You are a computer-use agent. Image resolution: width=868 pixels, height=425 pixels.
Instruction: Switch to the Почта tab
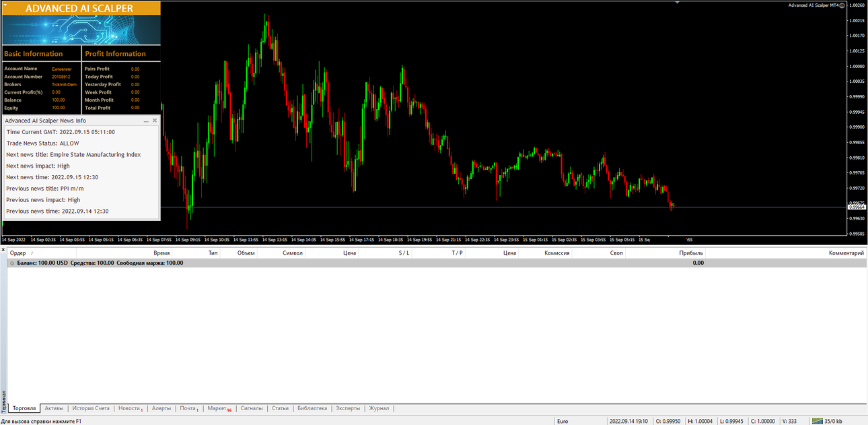tap(188, 408)
